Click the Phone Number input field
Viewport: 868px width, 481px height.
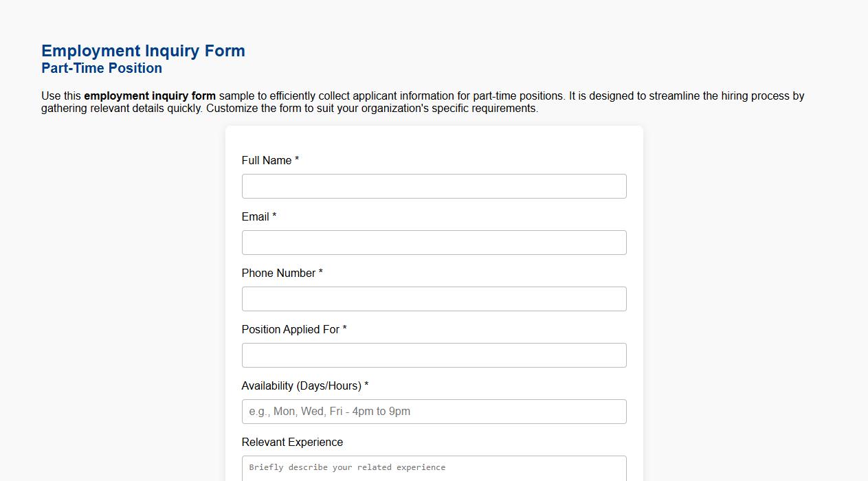[x=434, y=298]
